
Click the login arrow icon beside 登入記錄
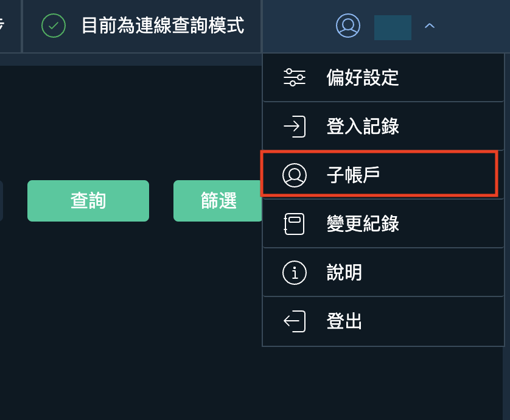coord(295,126)
